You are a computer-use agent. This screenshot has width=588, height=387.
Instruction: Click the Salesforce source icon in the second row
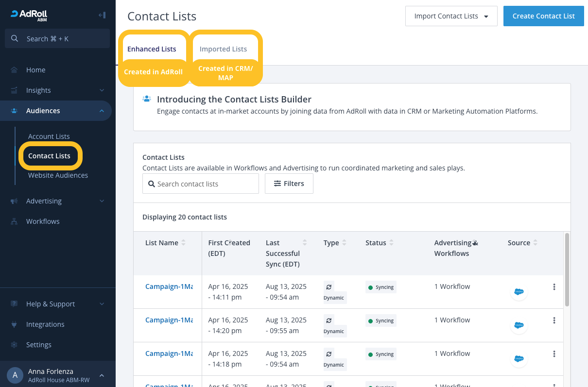[519, 325]
